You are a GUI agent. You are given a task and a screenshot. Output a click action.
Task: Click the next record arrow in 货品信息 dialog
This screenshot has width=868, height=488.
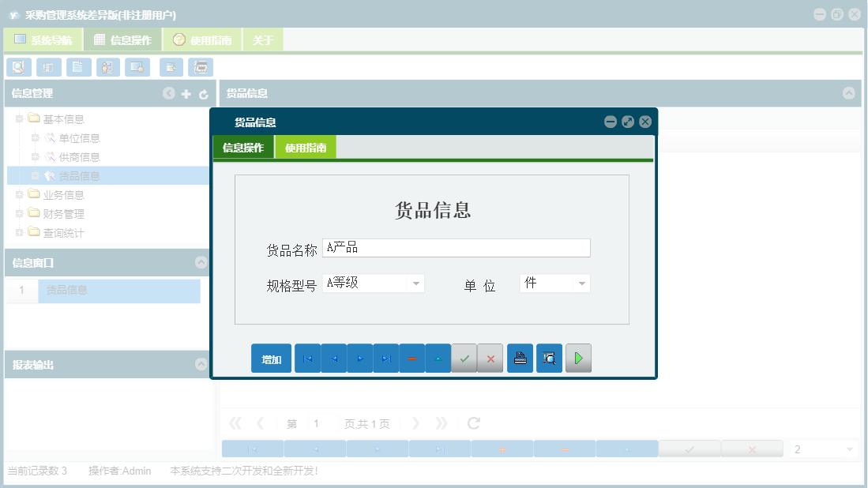point(359,358)
